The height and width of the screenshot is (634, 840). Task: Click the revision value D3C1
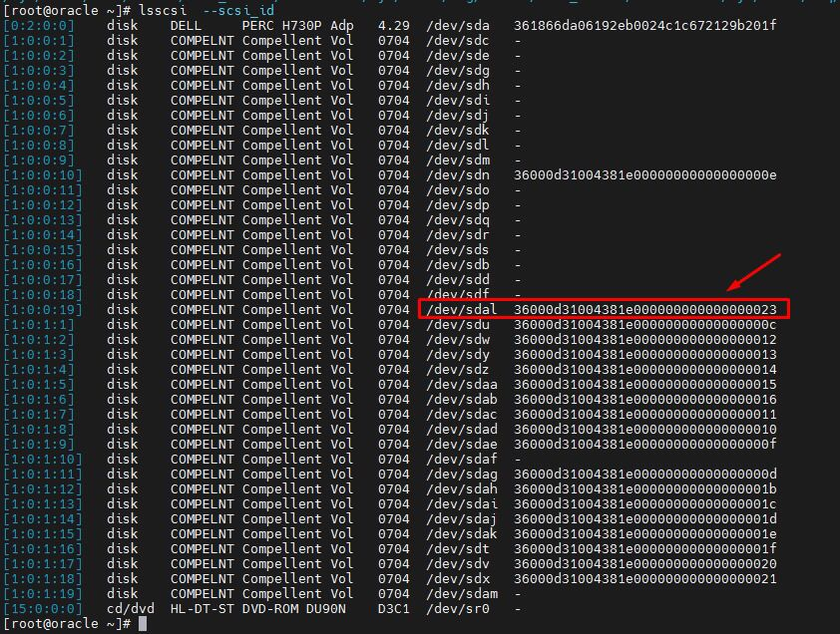tap(394, 609)
